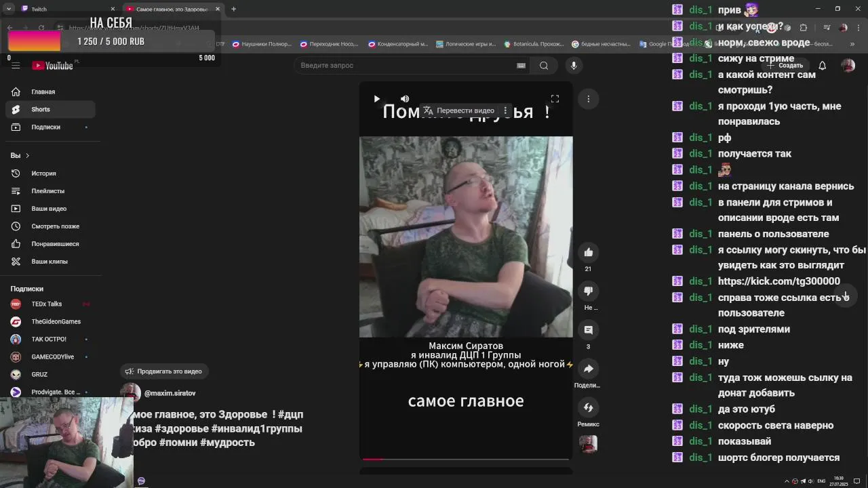Viewport: 868px width, 488px height.
Task: Share the Short via Поделиться
Action: click(588, 369)
